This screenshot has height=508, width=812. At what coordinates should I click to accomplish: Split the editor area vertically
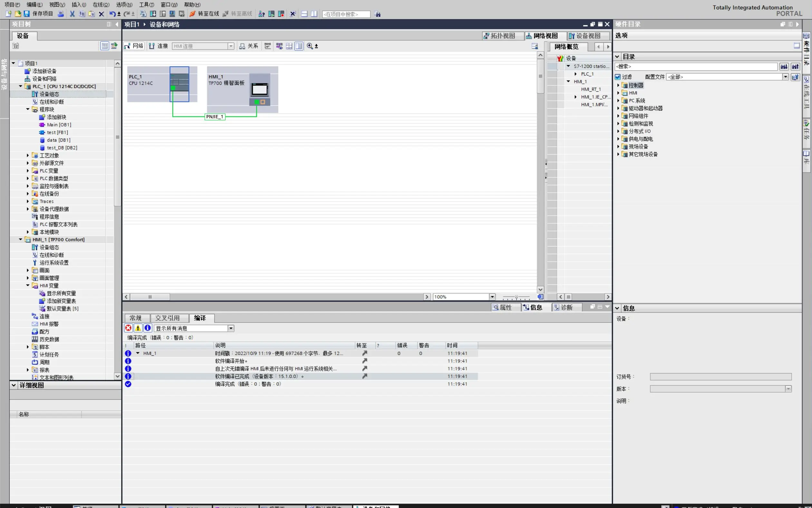pyautogui.click(x=314, y=14)
